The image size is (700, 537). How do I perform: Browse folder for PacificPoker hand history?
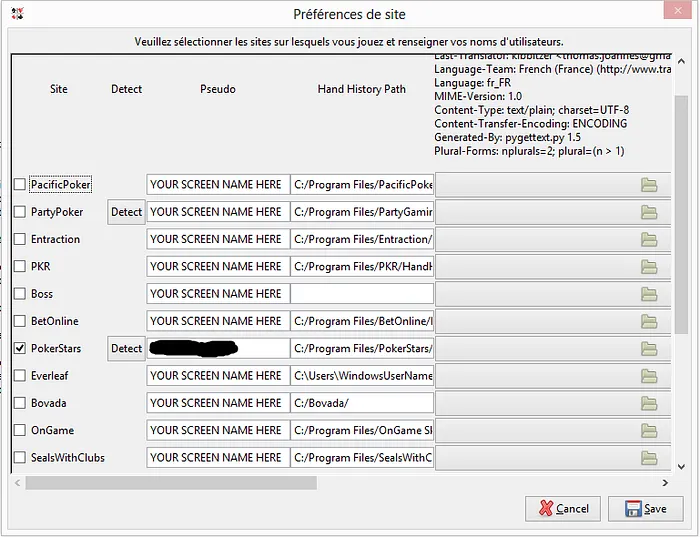[553, 185]
